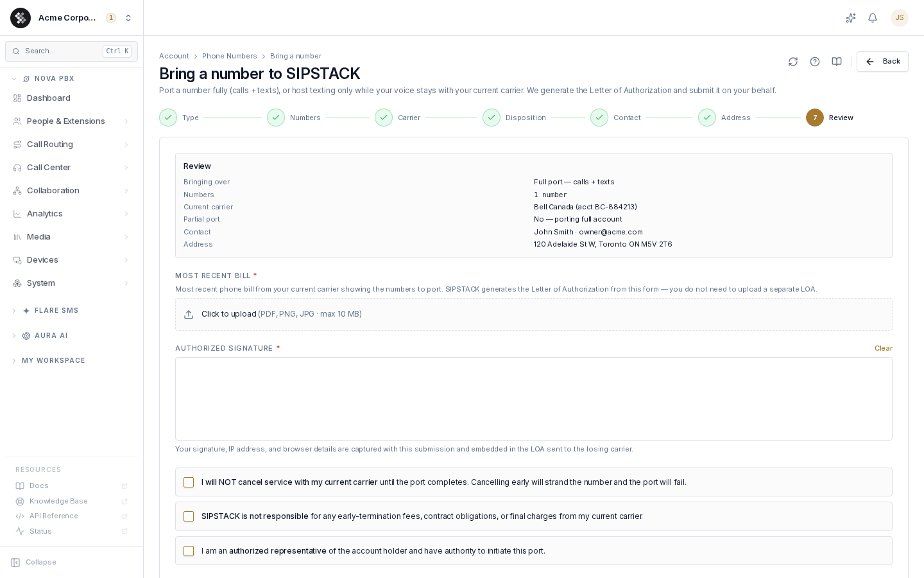Open Devices in the sidebar
Screen dimensions: 924x578
pyautogui.click(x=71, y=260)
